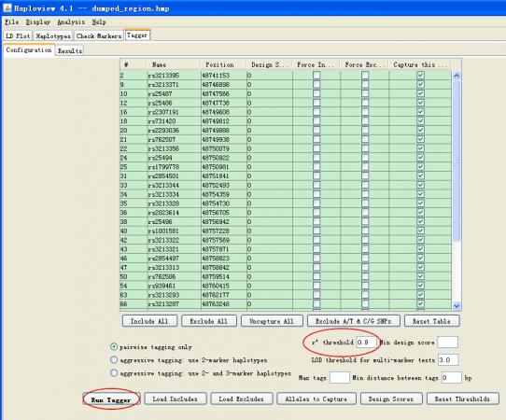Select the rs3213344 name cell

pyautogui.click(x=174, y=185)
